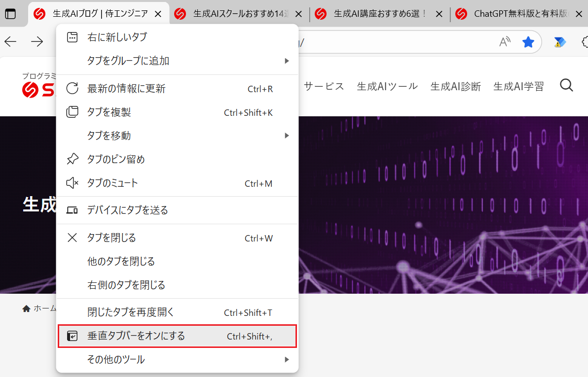Click the blue favorites star icon

[528, 42]
